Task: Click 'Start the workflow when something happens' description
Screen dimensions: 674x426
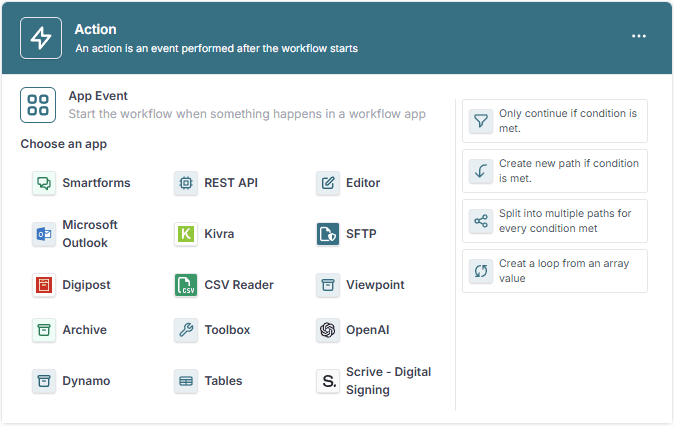Action: coord(247,114)
